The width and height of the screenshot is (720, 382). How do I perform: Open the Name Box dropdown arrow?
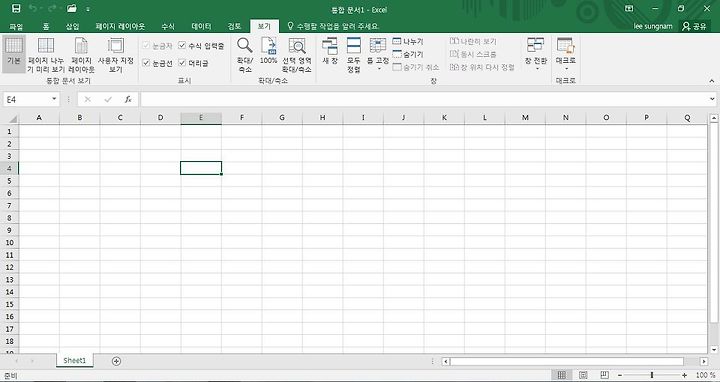click(54, 99)
